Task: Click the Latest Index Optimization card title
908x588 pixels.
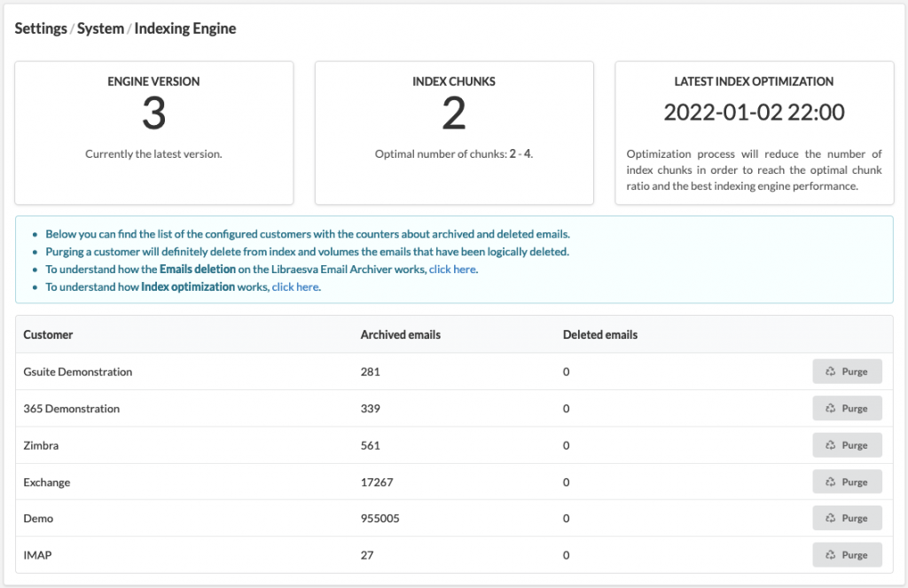Action: (x=754, y=82)
